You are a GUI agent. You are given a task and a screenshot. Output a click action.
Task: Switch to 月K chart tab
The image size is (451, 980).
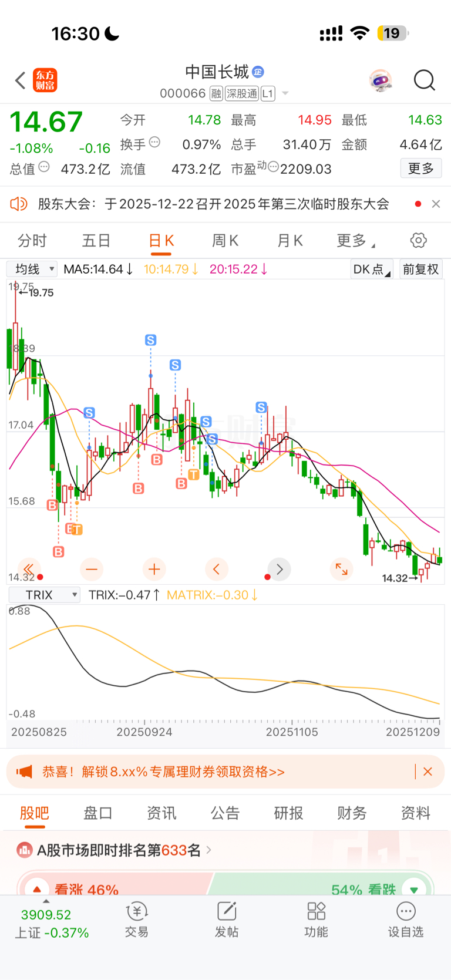coord(290,241)
